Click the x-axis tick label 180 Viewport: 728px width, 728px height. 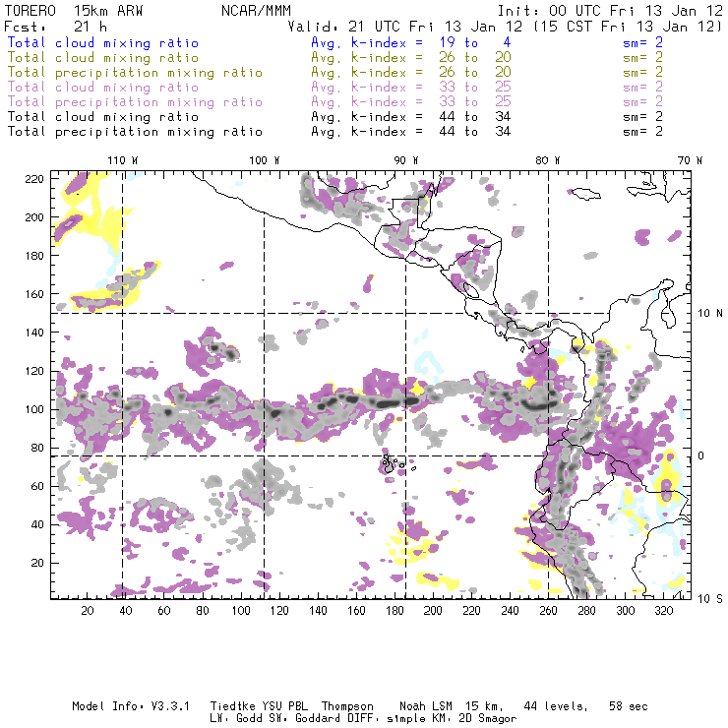click(x=394, y=611)
